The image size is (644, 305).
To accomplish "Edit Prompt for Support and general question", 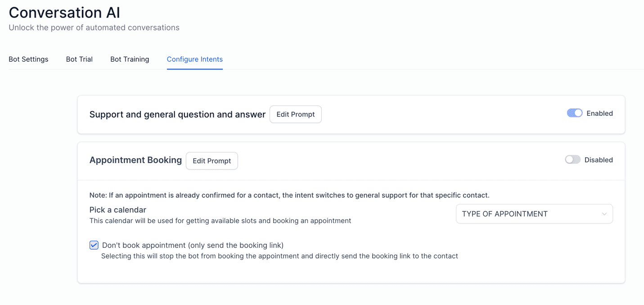I will point(295,114).
